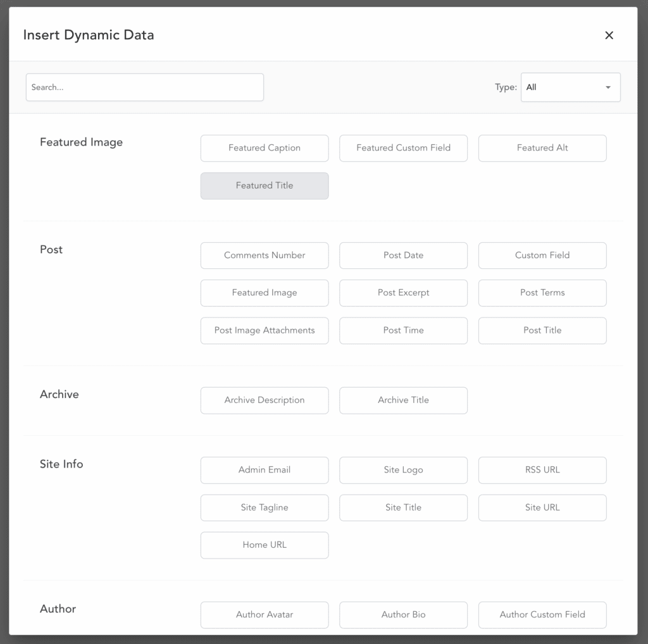Insert the Site Title data
Viewport: 648px width, 644px height.
click(x=403, y=508)
